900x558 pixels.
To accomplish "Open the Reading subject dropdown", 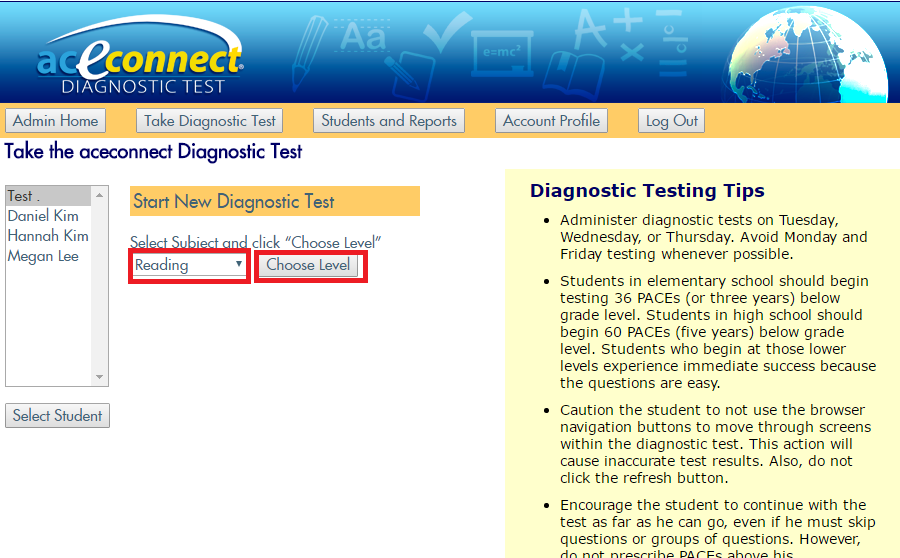I will tap(189, 265).
